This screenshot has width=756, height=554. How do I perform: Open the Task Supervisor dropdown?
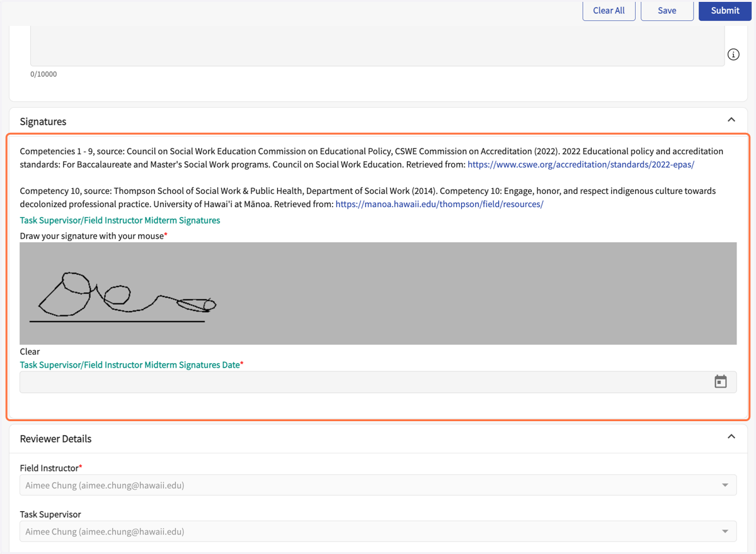[378, 531]
